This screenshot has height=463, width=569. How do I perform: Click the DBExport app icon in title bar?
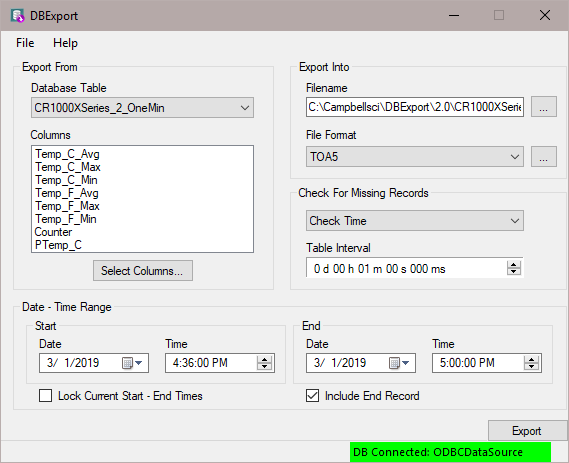point(17,16)
